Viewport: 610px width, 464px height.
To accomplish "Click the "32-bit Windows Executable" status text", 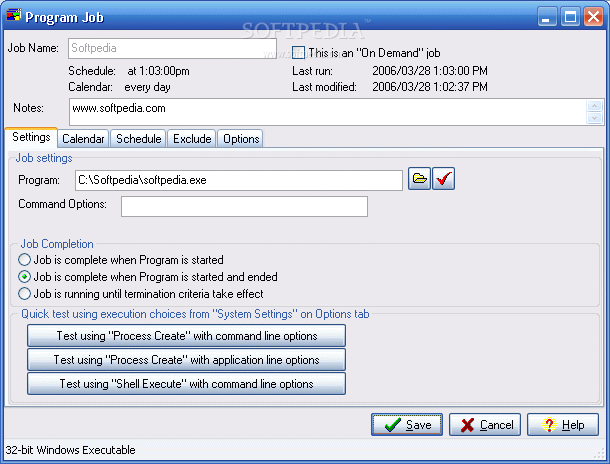I will tap(70, 450).
